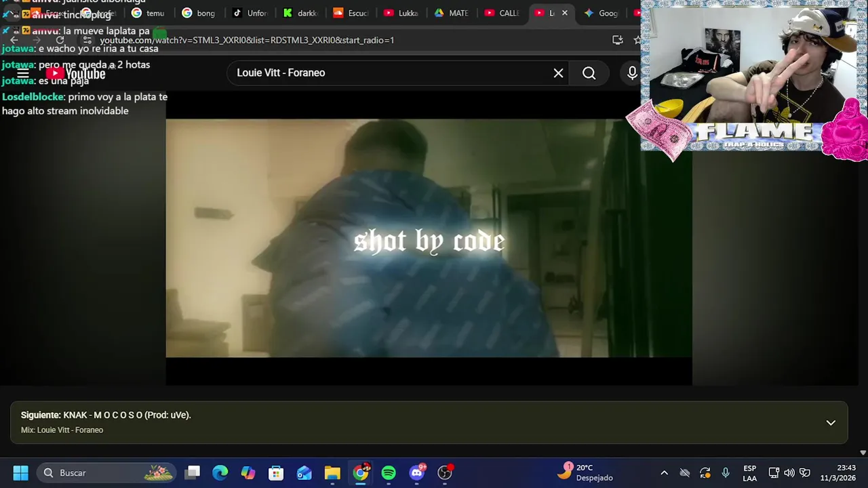Open the taskbar Buscar search box
The width and height of the screenshot is (868, 488).
[106, 472]
